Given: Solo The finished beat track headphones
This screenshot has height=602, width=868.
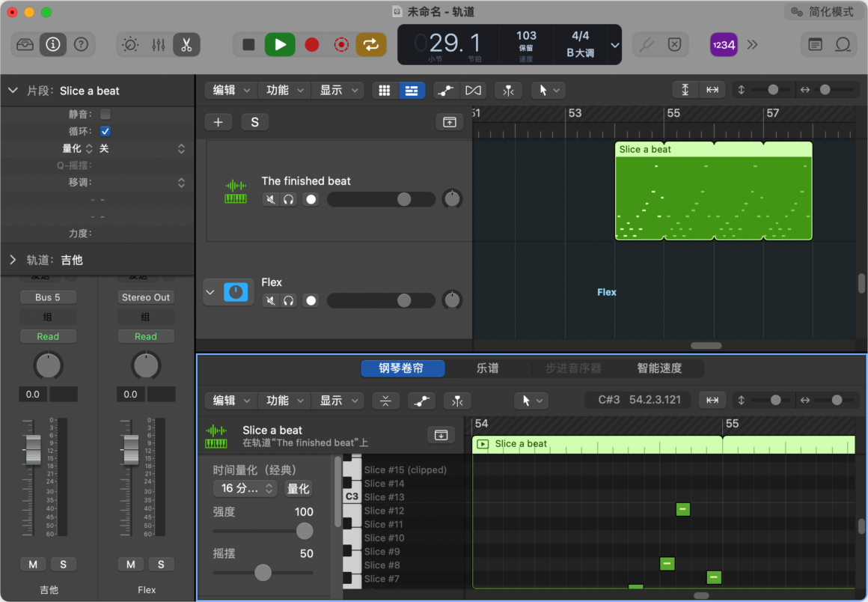Looking at the screenshot, I should 288,199.
